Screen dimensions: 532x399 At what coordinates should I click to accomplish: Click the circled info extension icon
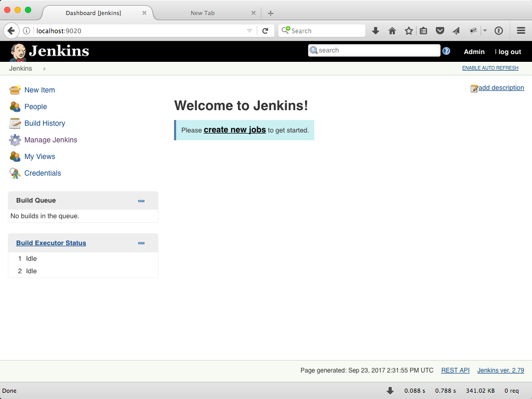(x=498, y=31)
